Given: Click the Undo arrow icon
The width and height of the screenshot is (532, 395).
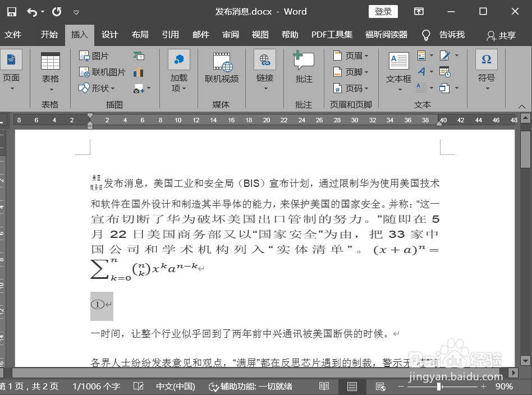Looking at the screenshot, I should pyautogui.click(x=32, y=12).
